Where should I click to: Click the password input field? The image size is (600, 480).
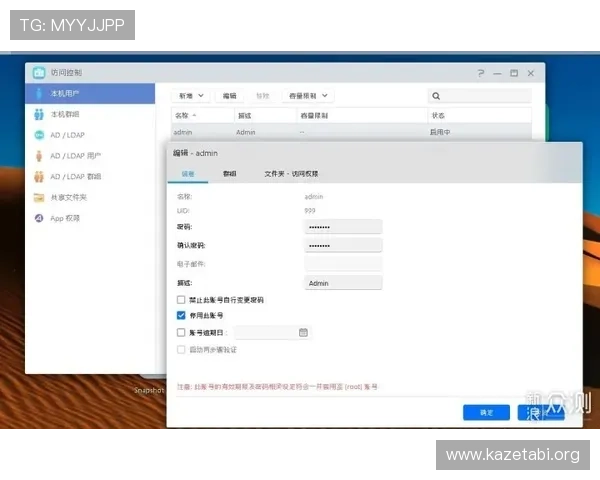point(343,227)
